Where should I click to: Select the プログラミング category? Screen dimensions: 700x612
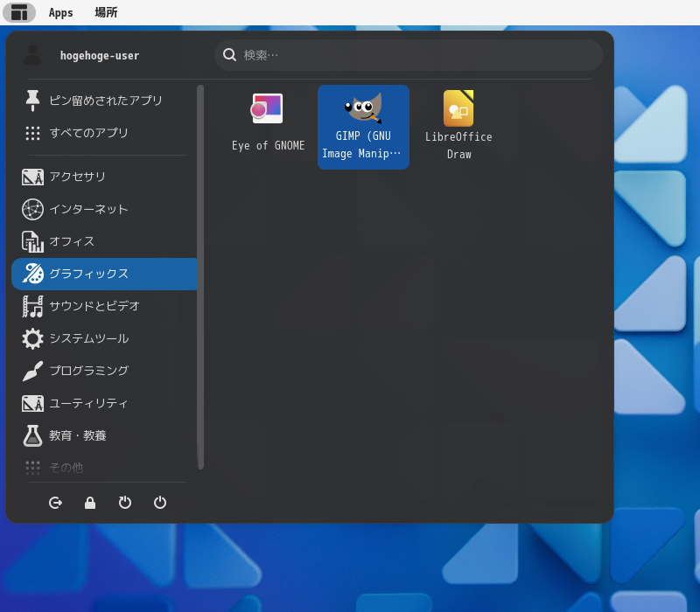(x=104, y=371)
